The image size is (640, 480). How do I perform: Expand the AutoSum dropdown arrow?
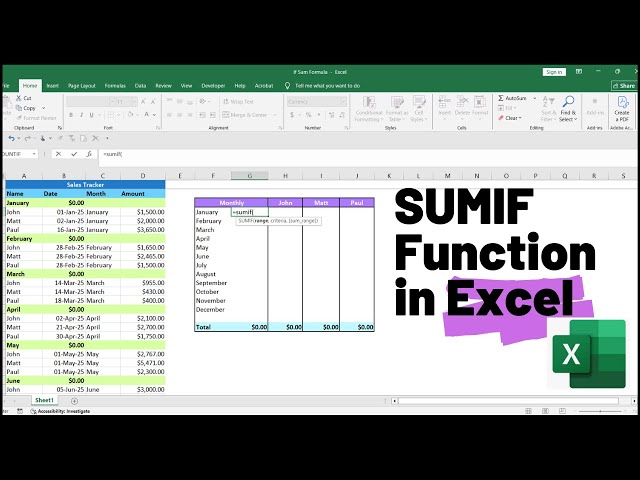[x=535, y=98]
